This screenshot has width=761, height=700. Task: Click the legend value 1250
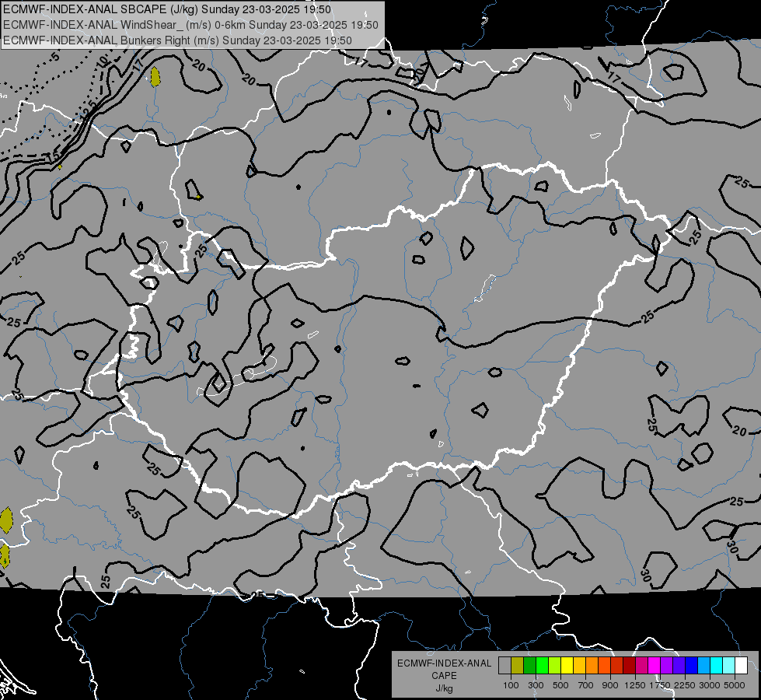coord(635,685)
